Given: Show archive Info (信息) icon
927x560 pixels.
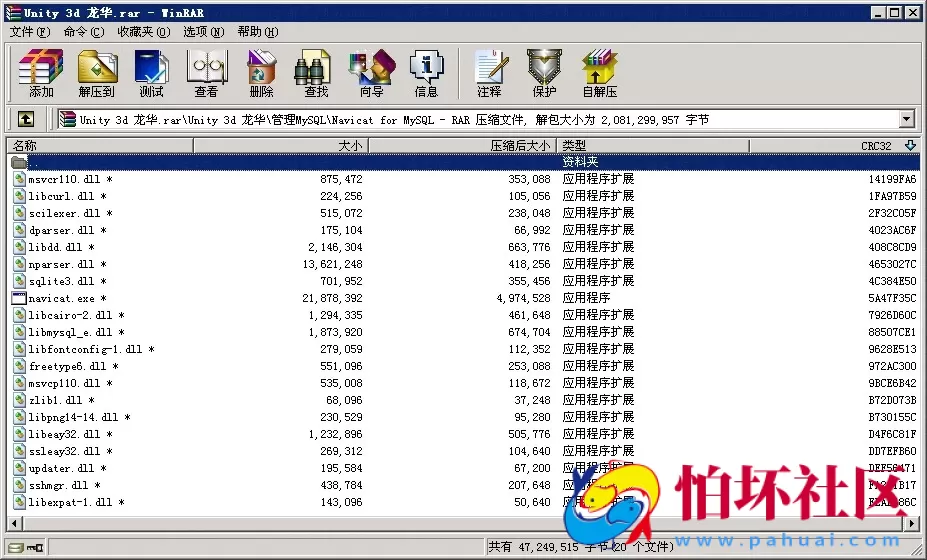Looking at the screenshot, I should (x=426, y=73).
